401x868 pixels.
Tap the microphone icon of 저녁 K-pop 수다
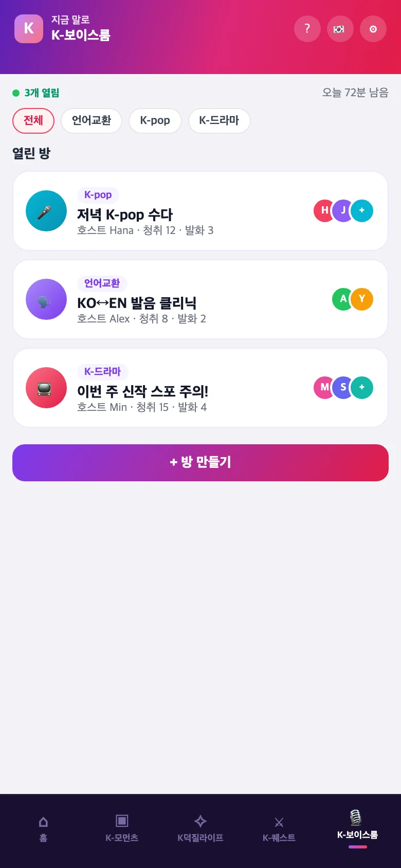[x=46, y=211]
